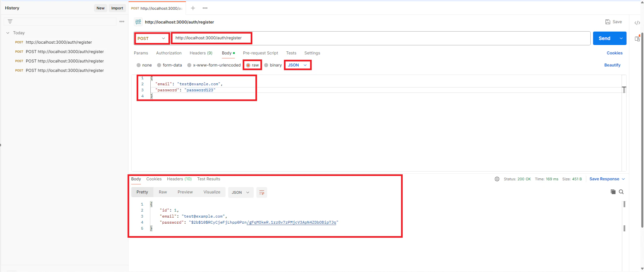Open history options ellipsis menu
Screen dimensions: 644x272
pos(122,21)
